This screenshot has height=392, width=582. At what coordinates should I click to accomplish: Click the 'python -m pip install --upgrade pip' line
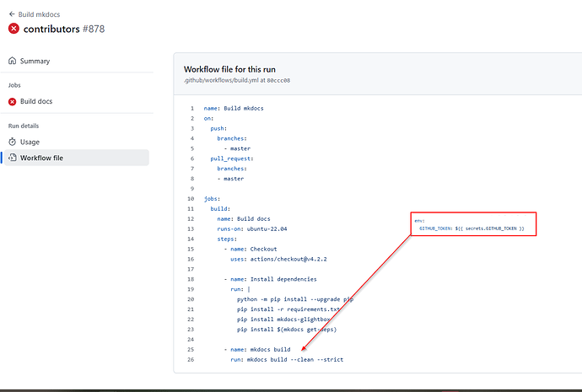click(295, 299)
